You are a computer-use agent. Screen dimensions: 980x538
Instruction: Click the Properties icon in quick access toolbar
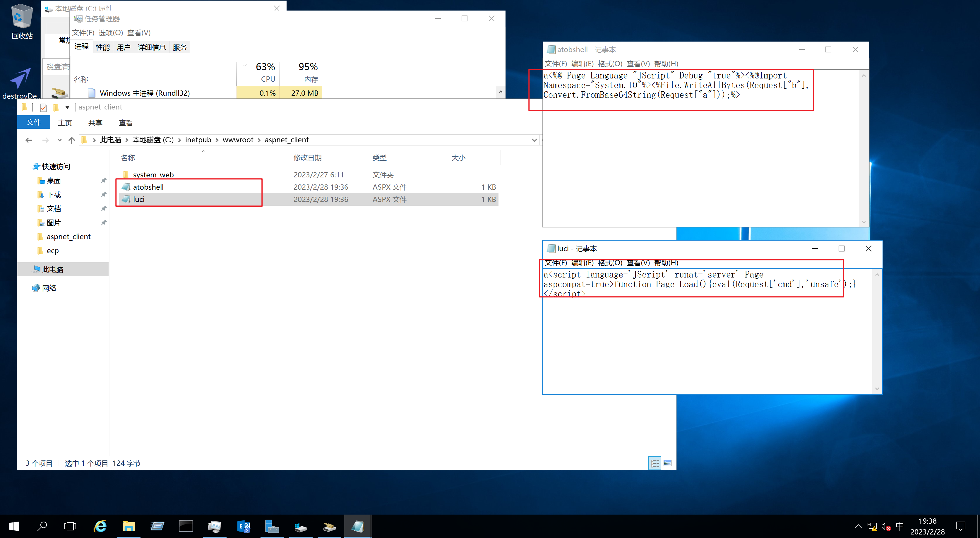(43, 107)
